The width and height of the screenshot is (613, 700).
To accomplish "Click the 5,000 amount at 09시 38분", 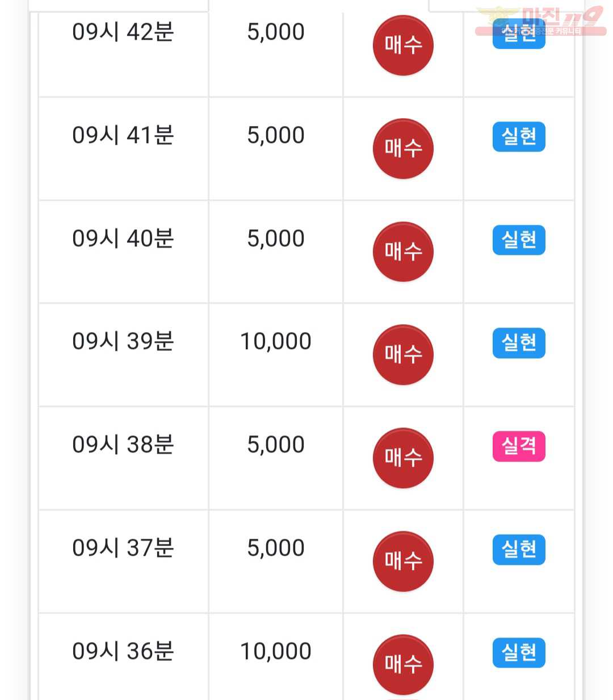I will (276, 445).
